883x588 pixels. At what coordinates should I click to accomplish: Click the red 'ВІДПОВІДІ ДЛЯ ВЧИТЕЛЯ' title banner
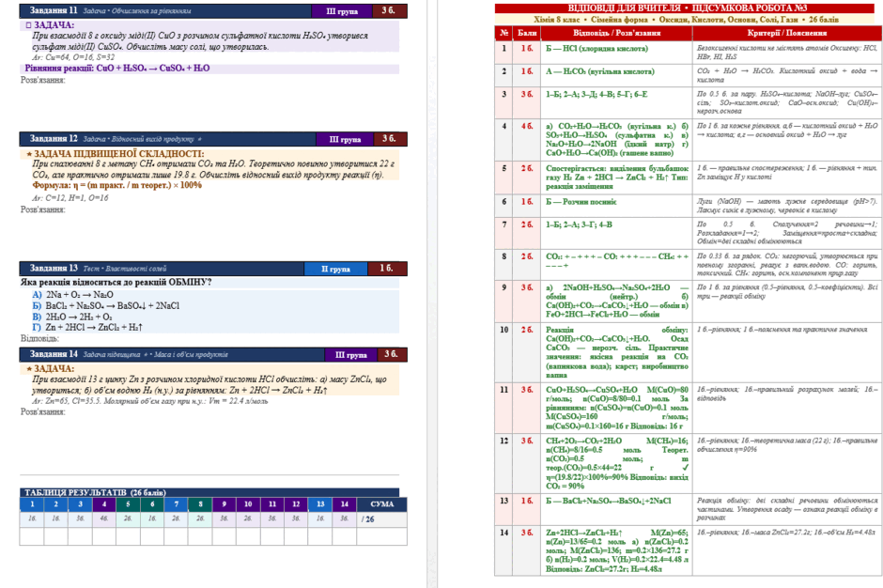[684, 8]
